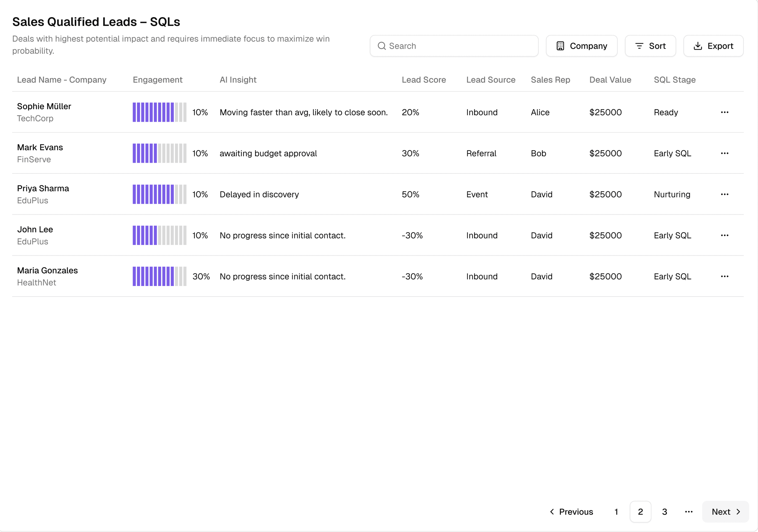The image size is (758, 532).
Task: Open the Sort options
Action: [650, 46]
